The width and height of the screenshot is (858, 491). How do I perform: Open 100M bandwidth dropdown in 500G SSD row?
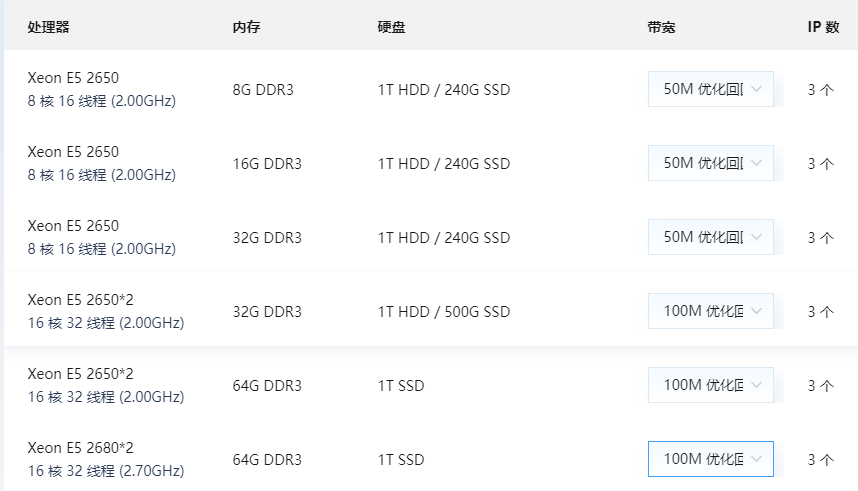[710, 311]
